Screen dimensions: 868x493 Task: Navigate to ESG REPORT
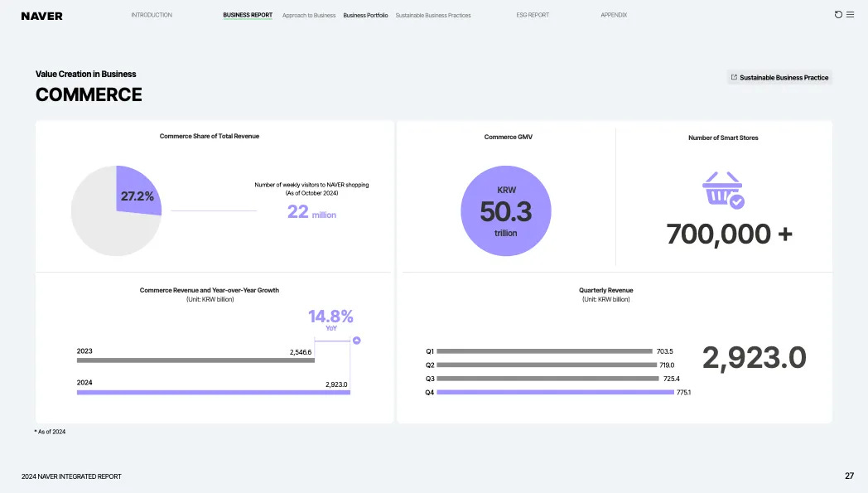[533, 15]
